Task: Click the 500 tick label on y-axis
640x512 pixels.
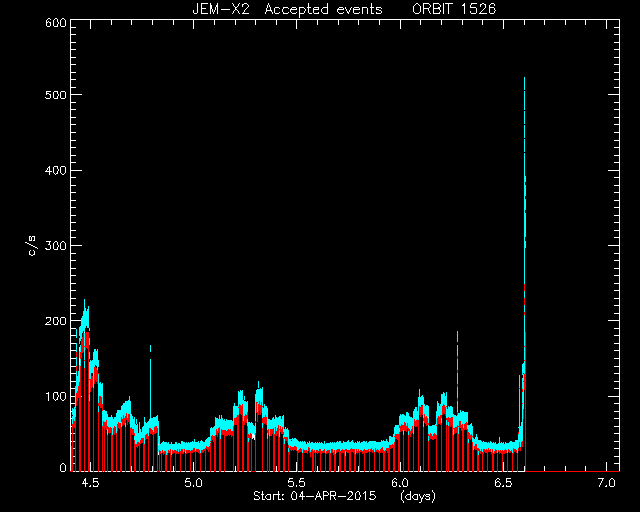Action: (56, 95)
